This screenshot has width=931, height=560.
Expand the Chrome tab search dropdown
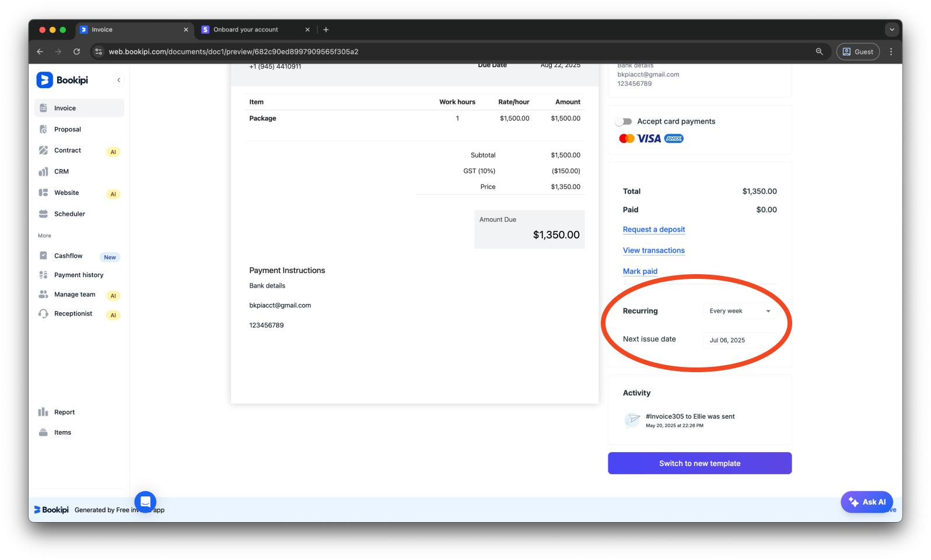point(891,29)
